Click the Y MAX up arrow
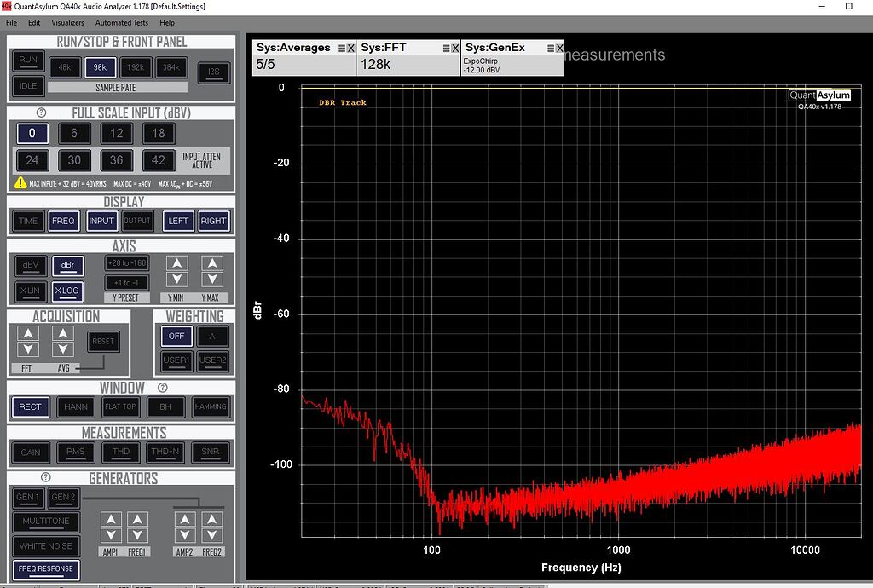 coord(212,263)
